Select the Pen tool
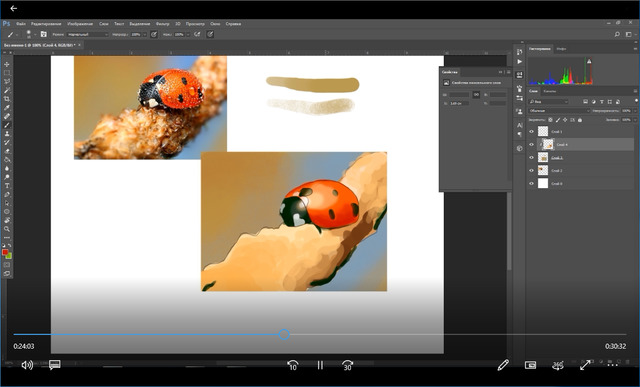The height and width of the screenshot is (387, 640). 7,194
